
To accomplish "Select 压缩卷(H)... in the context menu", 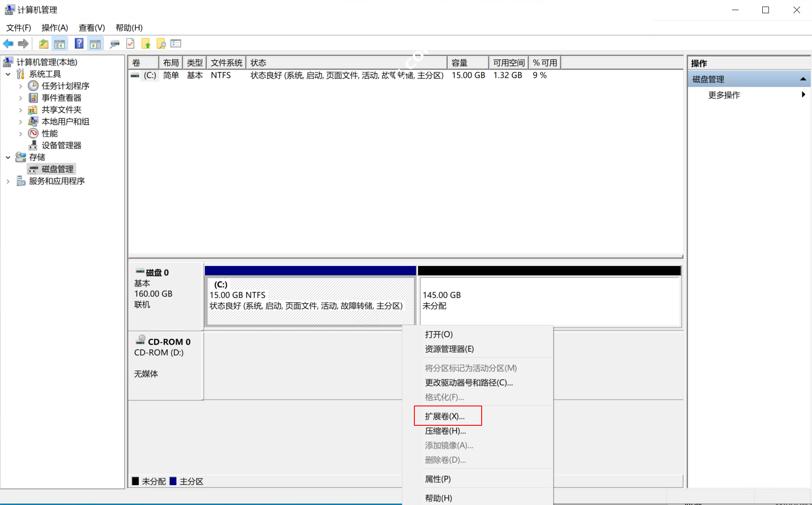I will (445, 431).
